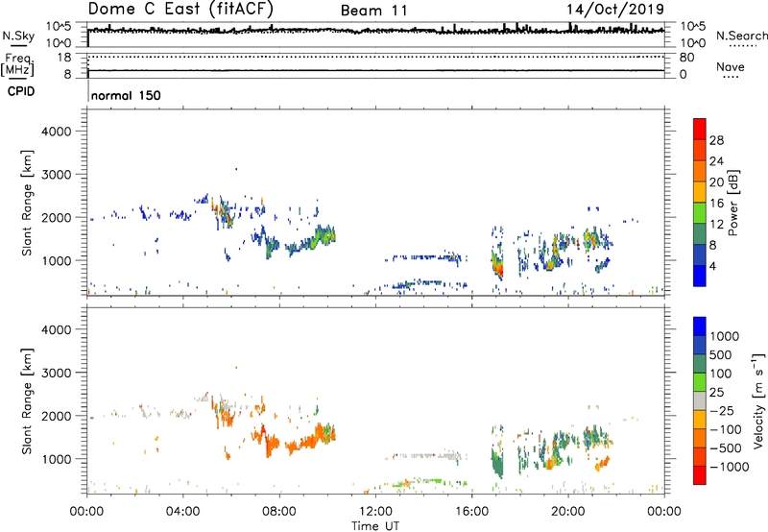The width and height of the screenshot is (768, 532).
Task: Click the "−25" label on Velocity colorbar
Action: pyautogui.click(x=722, y=411)
